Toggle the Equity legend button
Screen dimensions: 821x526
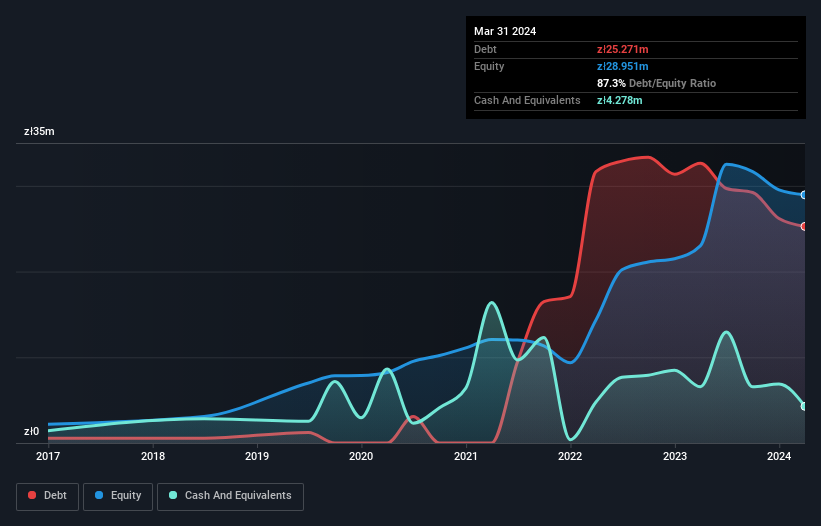(x=118, y=496)
